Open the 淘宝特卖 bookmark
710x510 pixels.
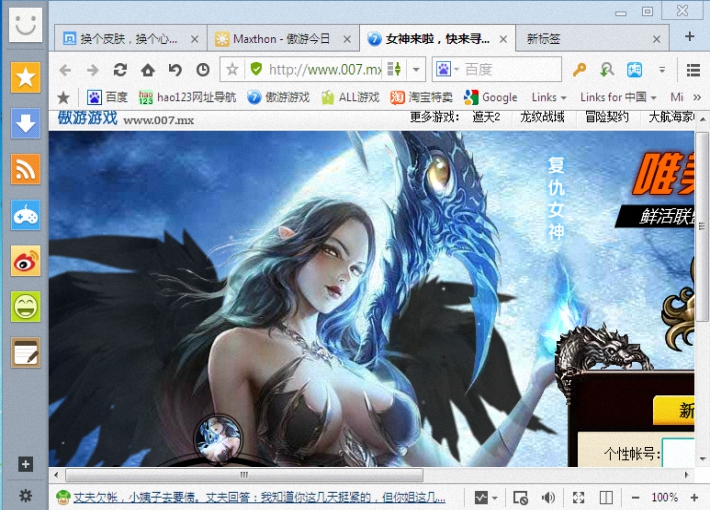pyautogui.click(x=421, y=97)
